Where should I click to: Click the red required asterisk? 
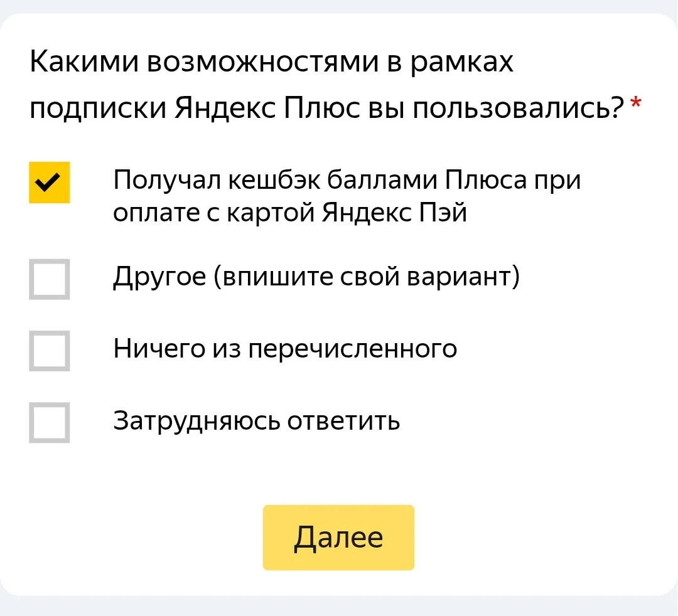tap(635, 104)
